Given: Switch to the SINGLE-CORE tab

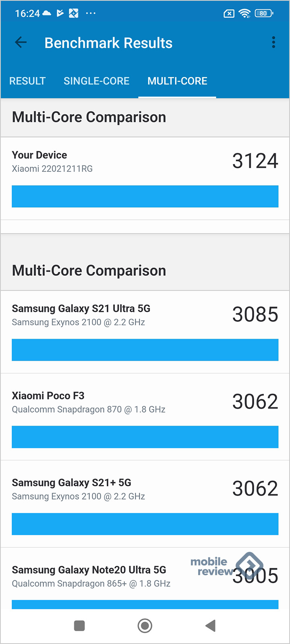Looking at the screenshot, I should coord(97,81).
